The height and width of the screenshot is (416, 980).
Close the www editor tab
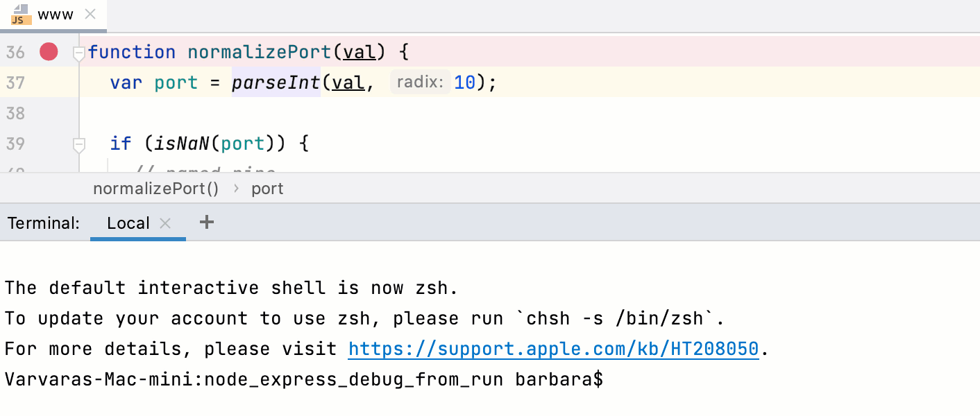point(90,15)
